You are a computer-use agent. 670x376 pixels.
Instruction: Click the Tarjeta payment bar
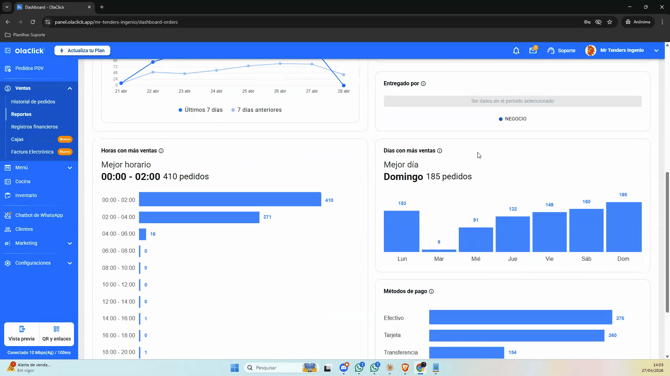(517, 335)
